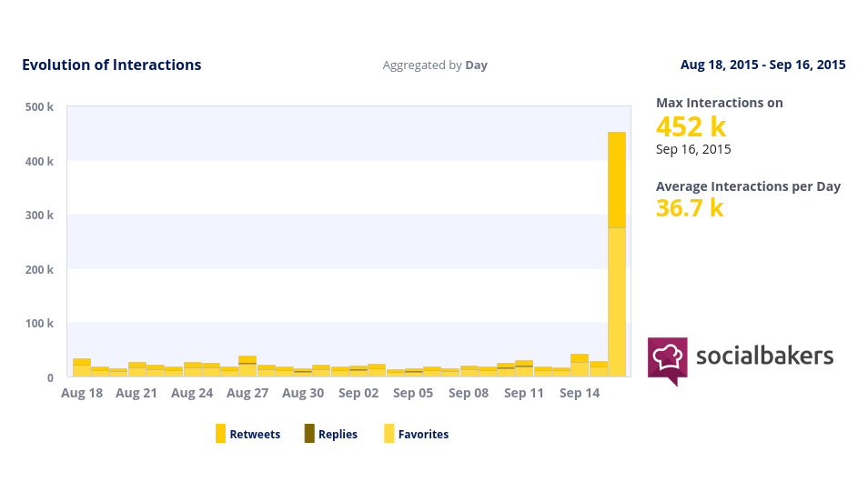Change the Aggregated by Day setting
The width and height of the screenshot is (868, 492).
click(x=435, y=65)
